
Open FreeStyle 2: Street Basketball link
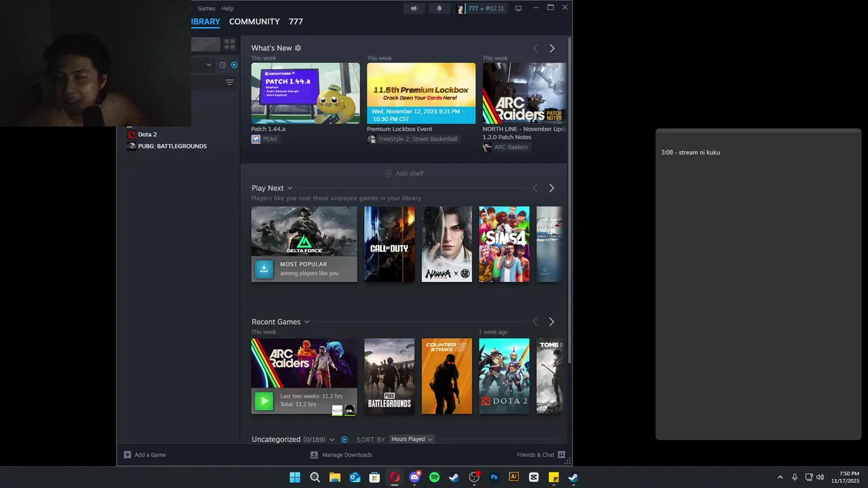[418, 139]
